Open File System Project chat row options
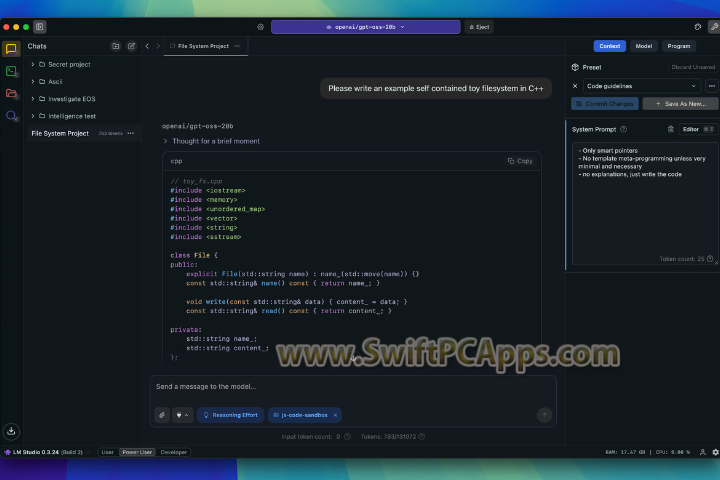 pos(131,133)
